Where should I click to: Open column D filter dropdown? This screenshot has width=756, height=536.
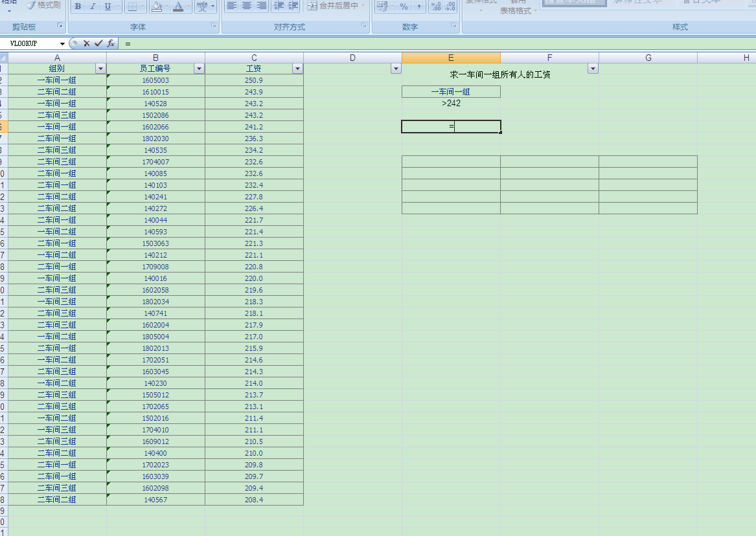coord(396,69)
